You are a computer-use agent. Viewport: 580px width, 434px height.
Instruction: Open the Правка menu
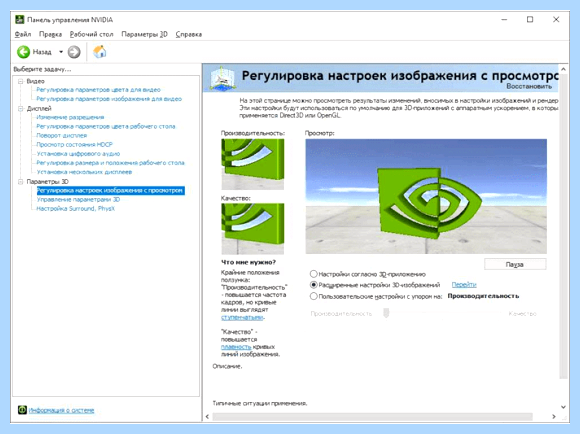click(x=50, y=34)
